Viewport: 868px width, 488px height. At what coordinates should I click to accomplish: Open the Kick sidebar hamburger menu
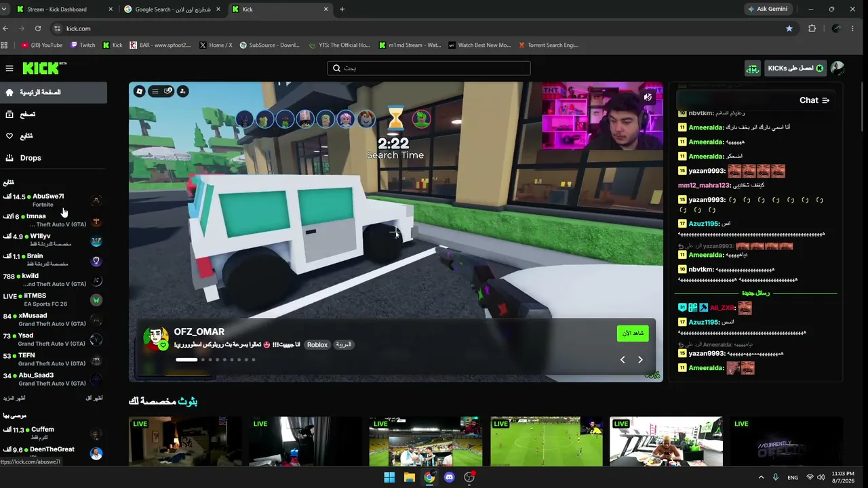click(9, 68)
